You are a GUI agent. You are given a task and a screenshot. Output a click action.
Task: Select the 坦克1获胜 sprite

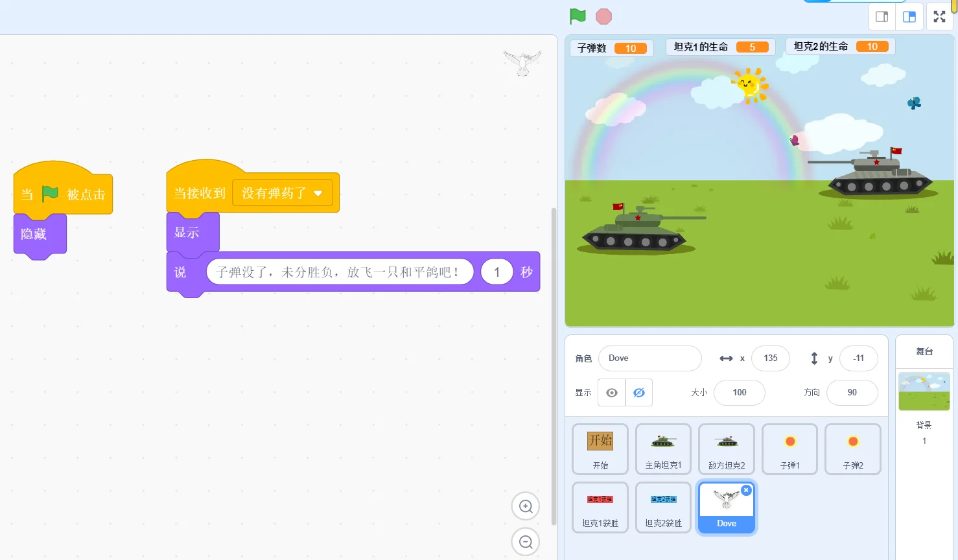pyautogui.click(x=600, y=507)
